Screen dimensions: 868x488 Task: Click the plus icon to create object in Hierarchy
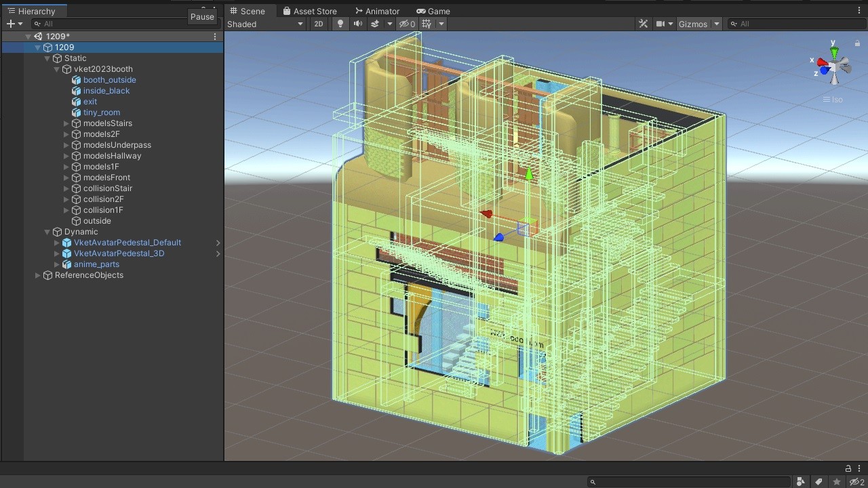[10, 24]
